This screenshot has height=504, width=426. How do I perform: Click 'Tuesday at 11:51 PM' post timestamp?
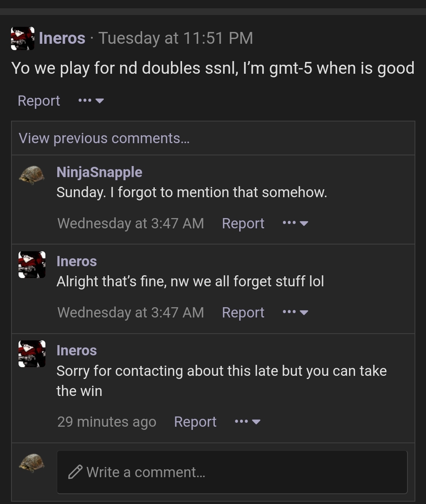click(x=176, y=38)
